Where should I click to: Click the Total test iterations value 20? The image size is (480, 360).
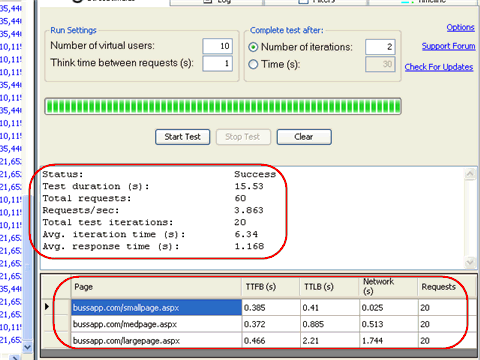click(240, 222)
